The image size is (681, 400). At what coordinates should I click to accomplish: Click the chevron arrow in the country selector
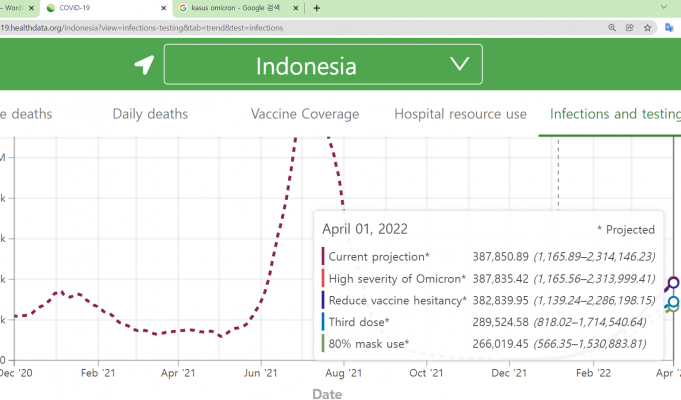459,64
